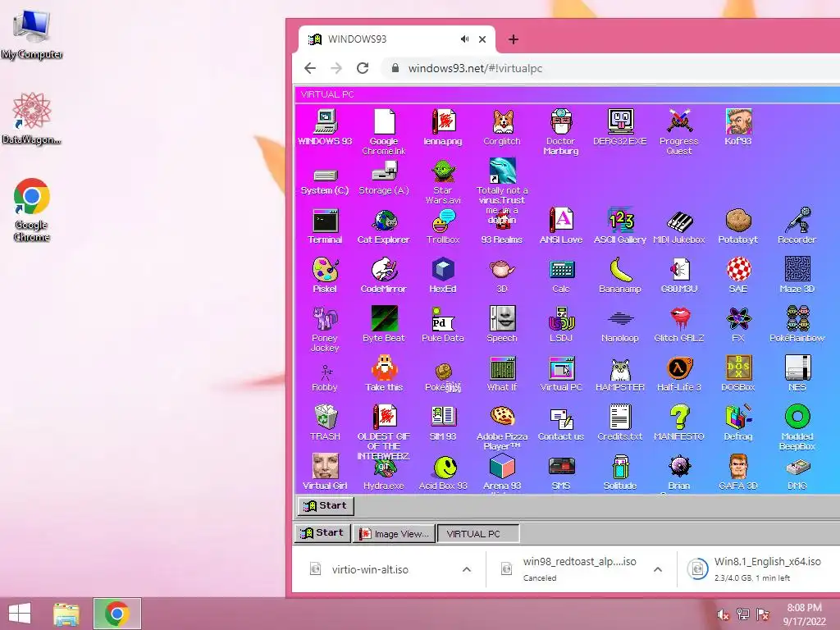
Task: Launch CodeMirror editor icon
Action: click(x=384, y=275)
